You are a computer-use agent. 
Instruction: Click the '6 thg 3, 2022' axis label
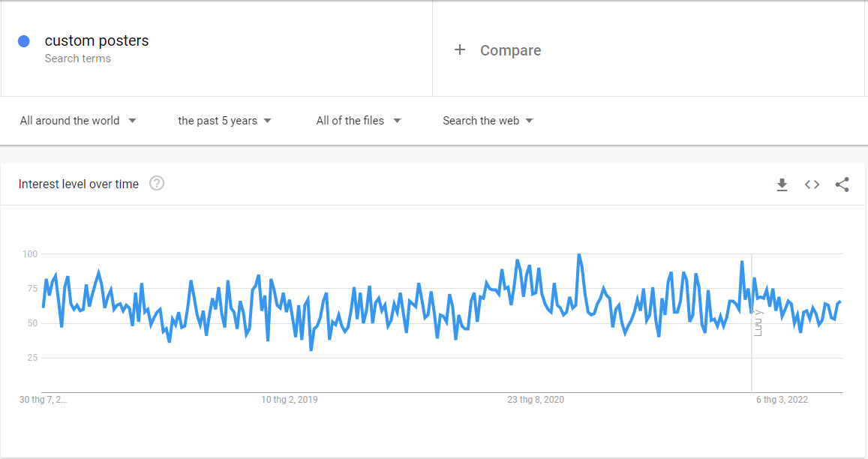pyautogui.click(x=782, y=400)
